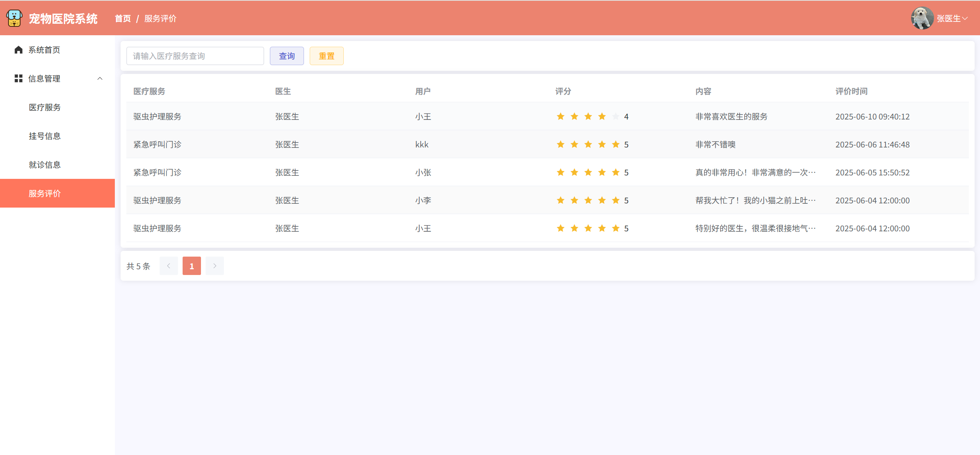Go to previous page arrow
The height and width of the screenshot is (455, 980).
click(169, 266)
